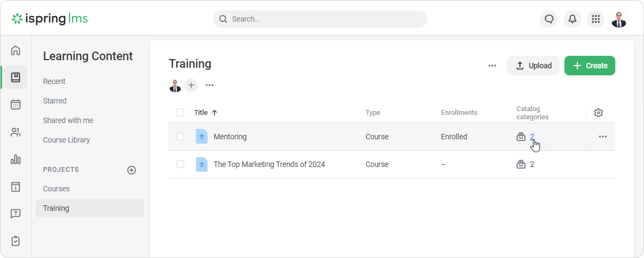This screenshot has height=258, width=644.
Task: Select the Courses project
Action: click(x=56, y=189)
